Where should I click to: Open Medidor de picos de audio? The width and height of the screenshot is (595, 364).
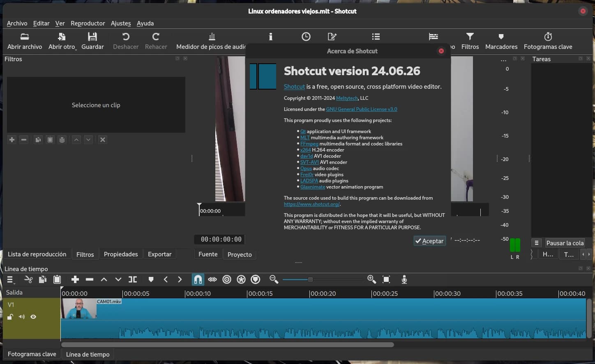click(211, 41)
